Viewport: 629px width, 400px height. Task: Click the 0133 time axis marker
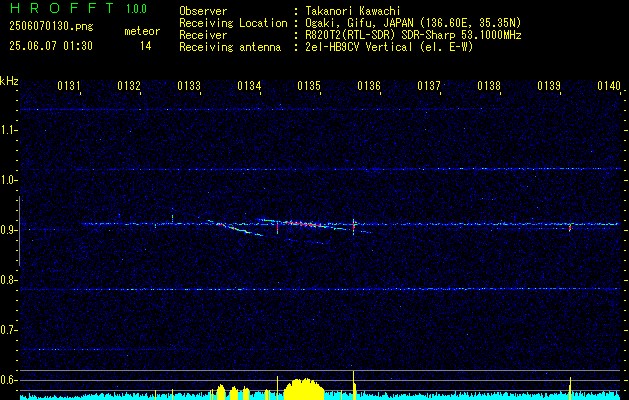tap(189, 85)
